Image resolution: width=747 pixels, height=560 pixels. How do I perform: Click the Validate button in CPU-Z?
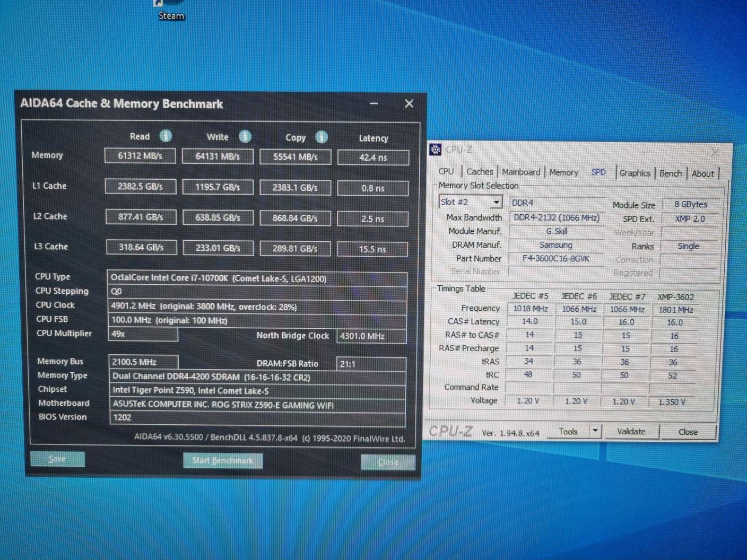tap(631, 432)
